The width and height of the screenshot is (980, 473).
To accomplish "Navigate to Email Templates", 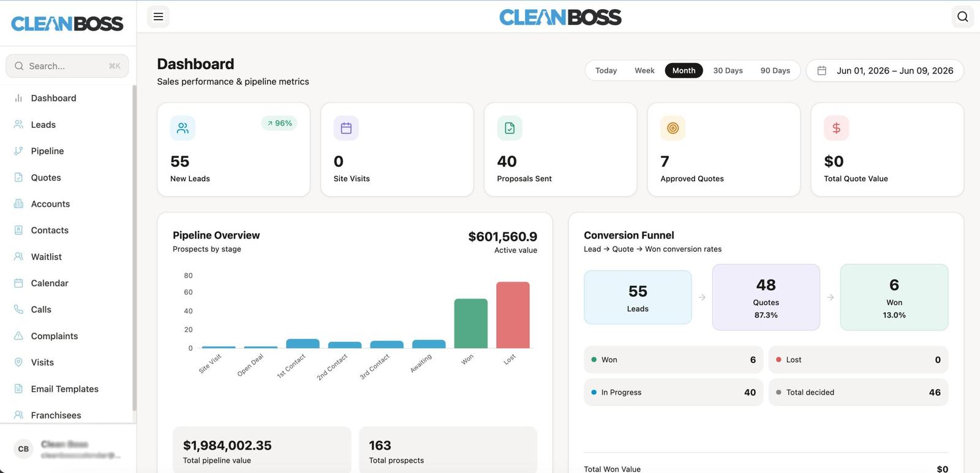I will click(67, 389).
